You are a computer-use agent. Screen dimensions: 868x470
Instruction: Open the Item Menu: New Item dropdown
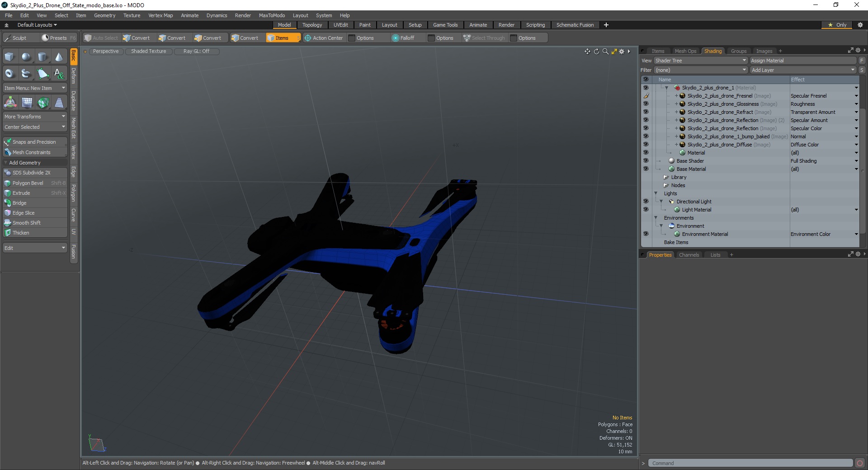pos(35,88)
